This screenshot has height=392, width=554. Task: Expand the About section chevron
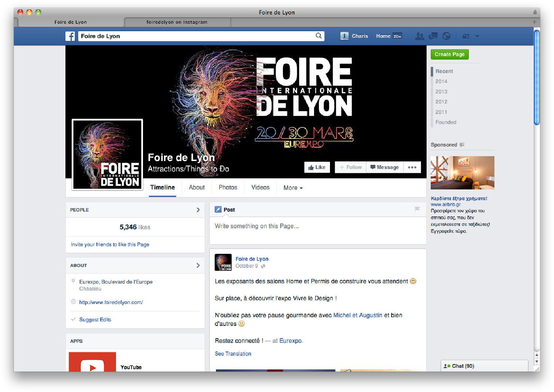coord(198,265)
